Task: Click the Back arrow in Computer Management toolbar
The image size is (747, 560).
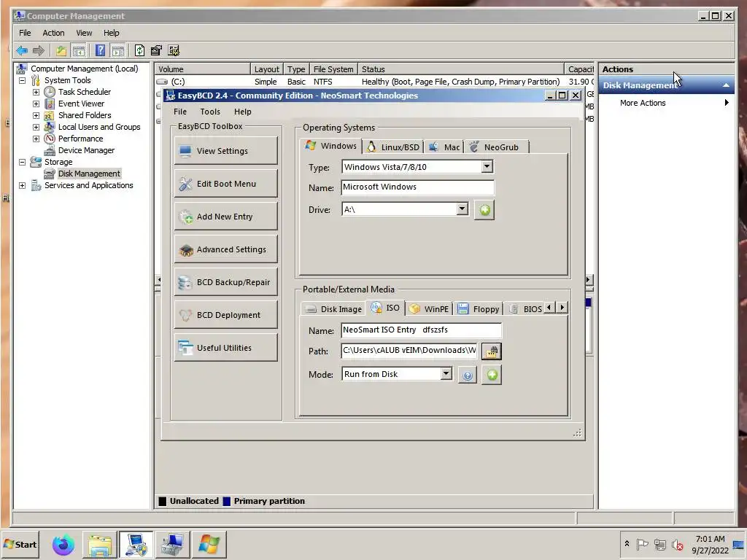Action: [22, 50]
